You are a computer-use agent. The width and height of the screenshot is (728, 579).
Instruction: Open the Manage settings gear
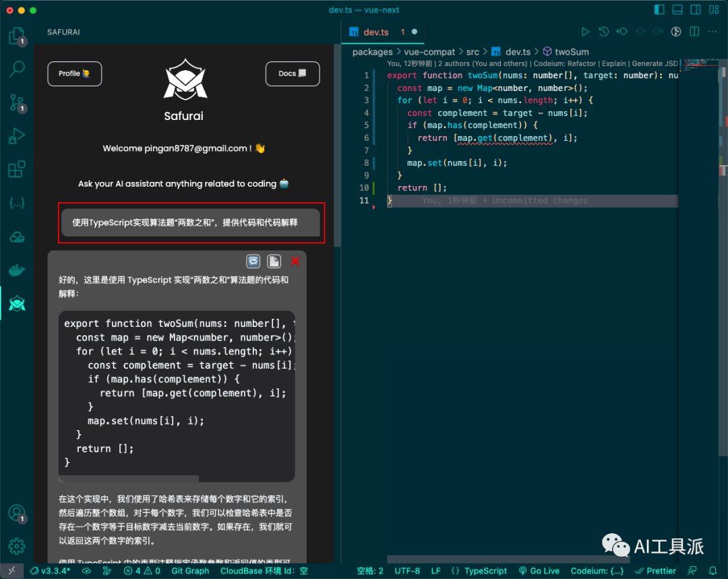(x=17, y=547)
